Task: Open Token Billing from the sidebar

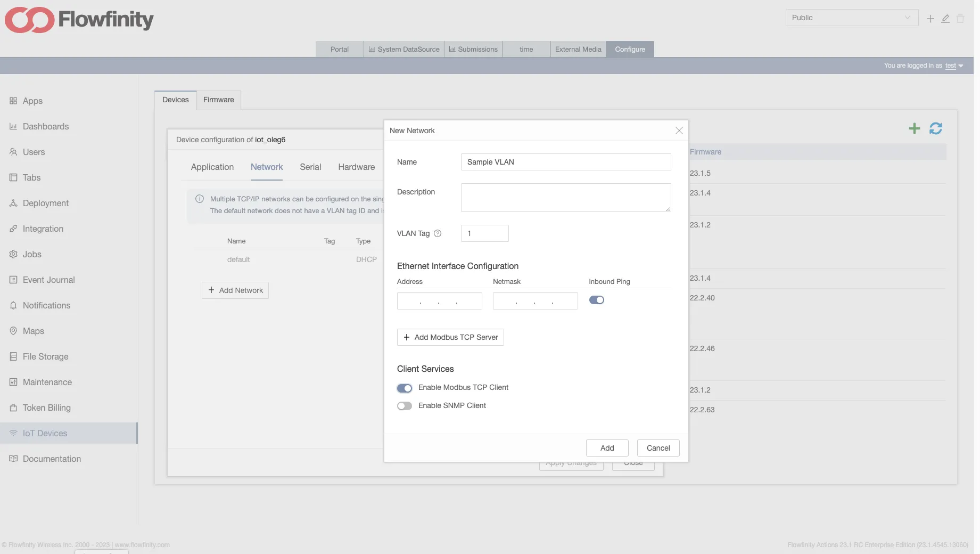Action: coord(47,408)
